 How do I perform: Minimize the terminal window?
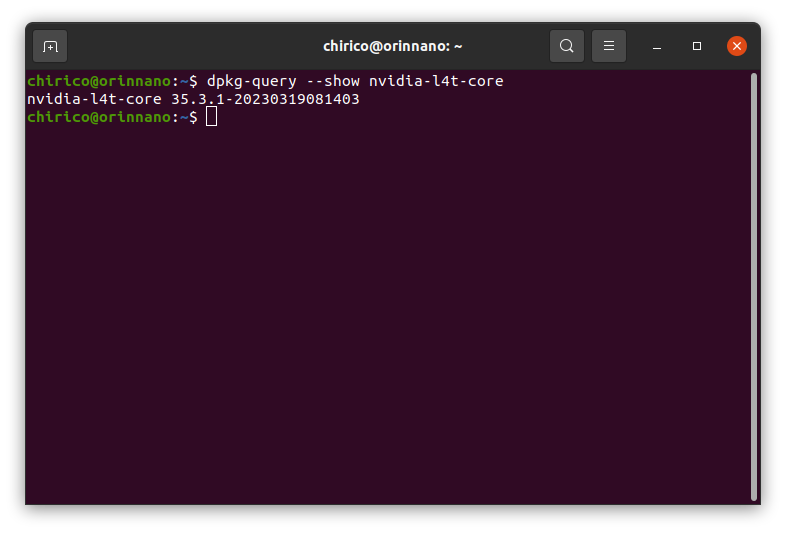click(657, 46)
